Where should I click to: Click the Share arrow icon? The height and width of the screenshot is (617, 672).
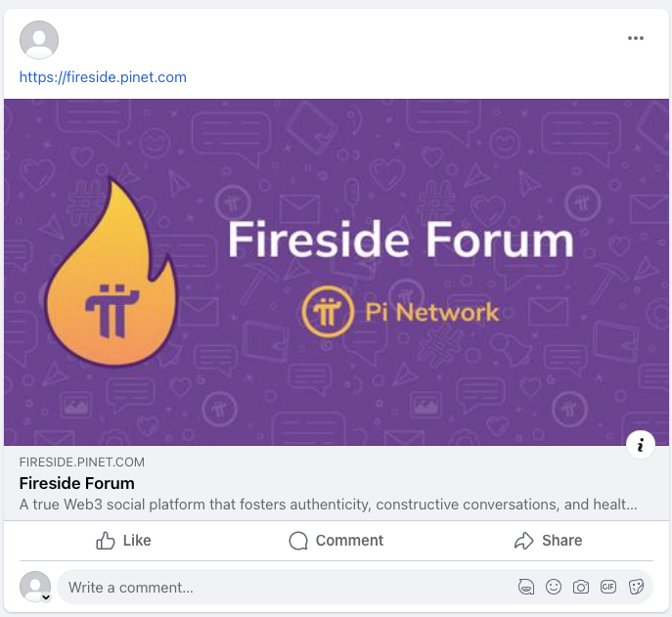click(524, 541)
